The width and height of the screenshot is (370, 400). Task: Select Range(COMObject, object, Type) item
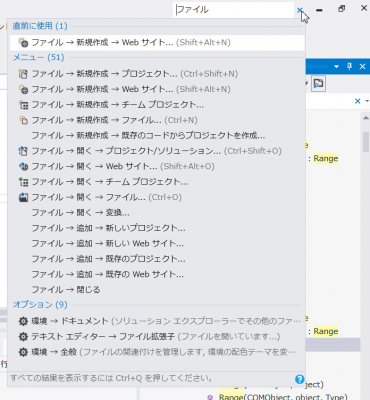click(x=283, y=397)
